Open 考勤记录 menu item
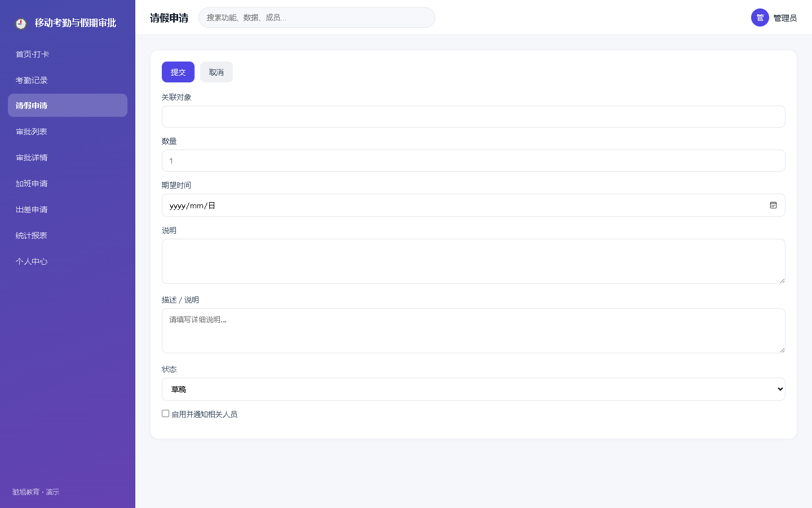 pos(68,80)
